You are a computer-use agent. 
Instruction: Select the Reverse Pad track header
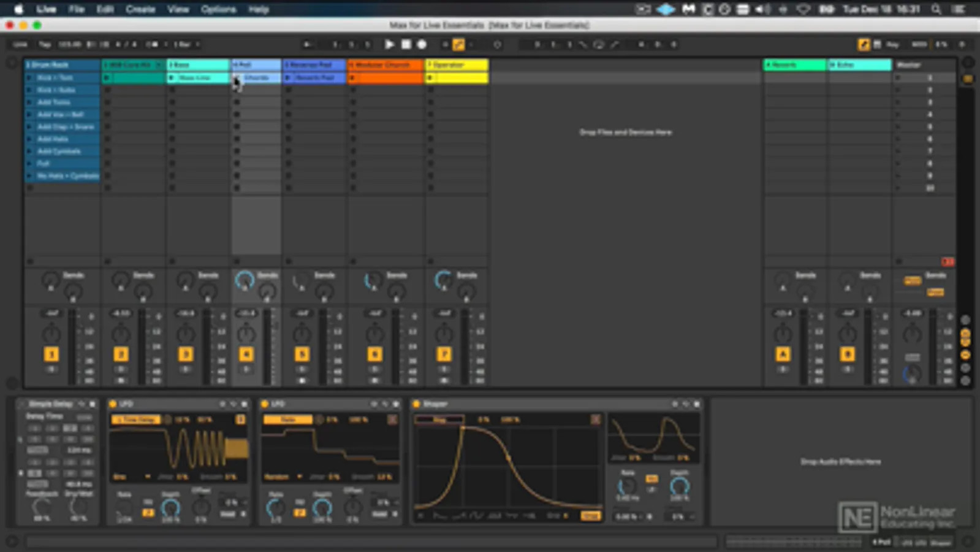coord(314,64)
